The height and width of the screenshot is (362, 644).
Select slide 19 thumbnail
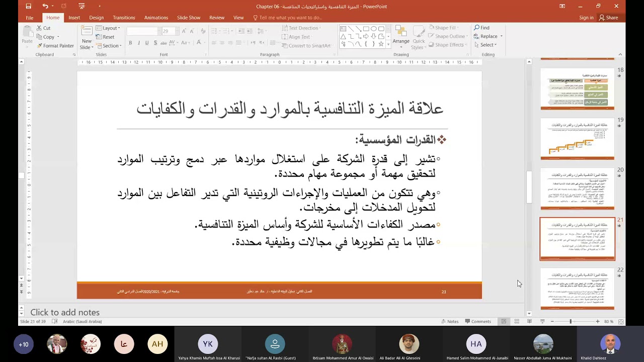(x=577, y=139)
